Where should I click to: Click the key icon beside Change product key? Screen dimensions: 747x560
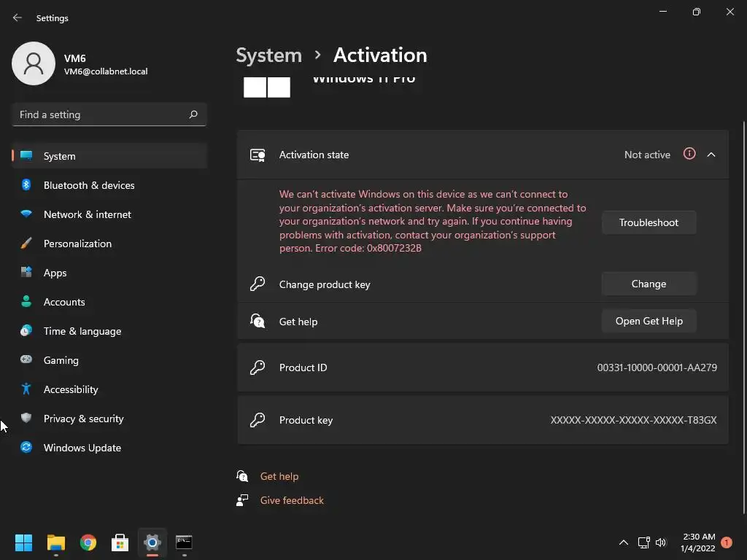pyautogui.click(x=258, y=284)
